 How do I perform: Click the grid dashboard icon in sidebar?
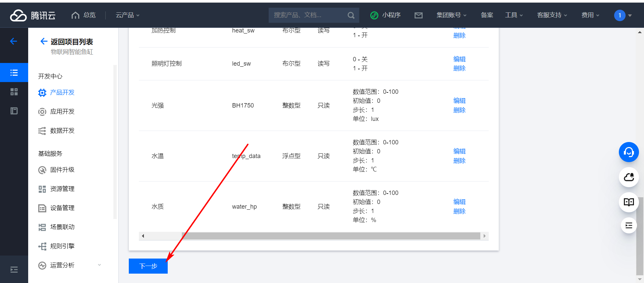[14, 92]
